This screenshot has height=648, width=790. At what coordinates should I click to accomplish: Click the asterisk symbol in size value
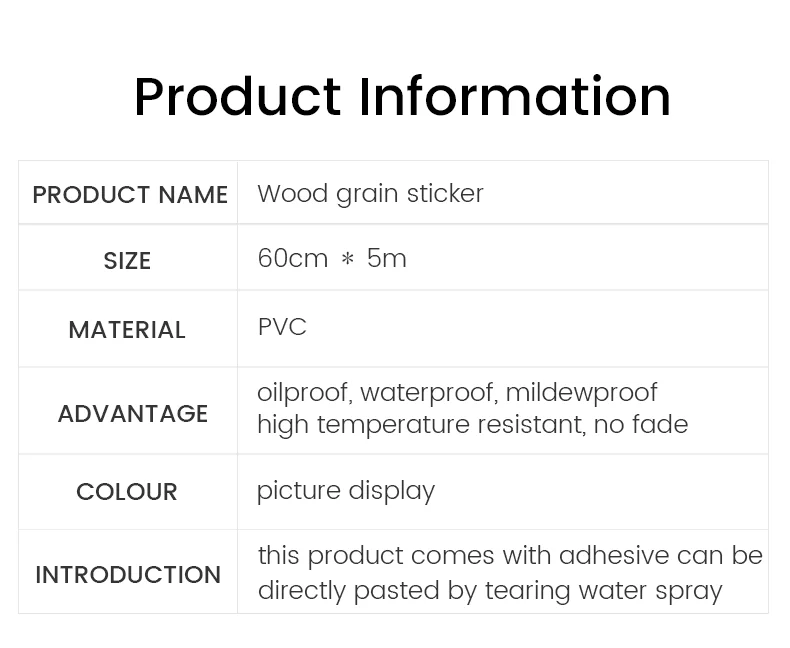[x=348, y=259]
